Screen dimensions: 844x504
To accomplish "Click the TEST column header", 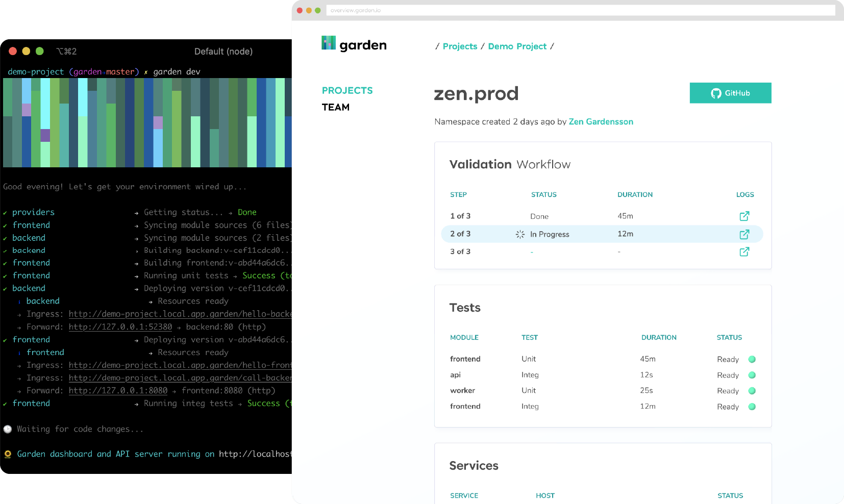I will 530,337.
